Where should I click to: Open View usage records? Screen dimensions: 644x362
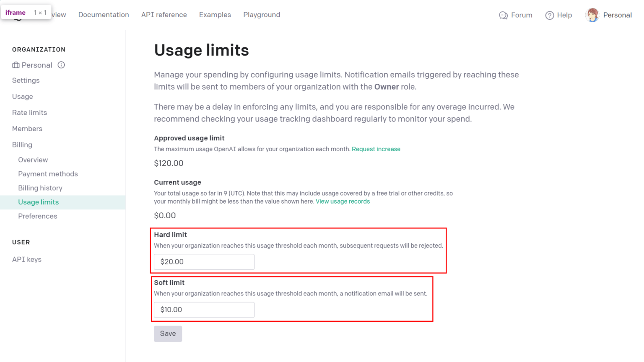(x=343, y=201)
